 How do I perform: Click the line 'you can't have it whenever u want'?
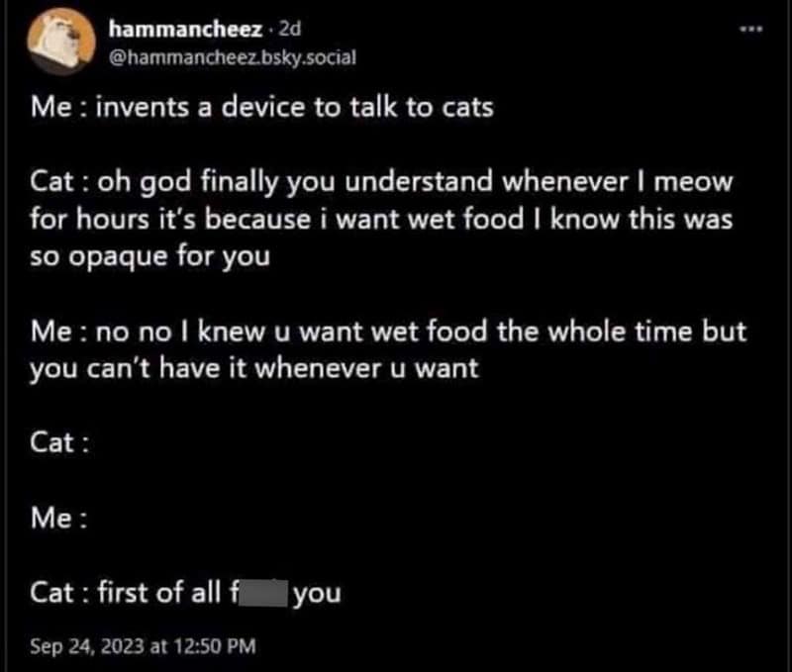(254, 368)
